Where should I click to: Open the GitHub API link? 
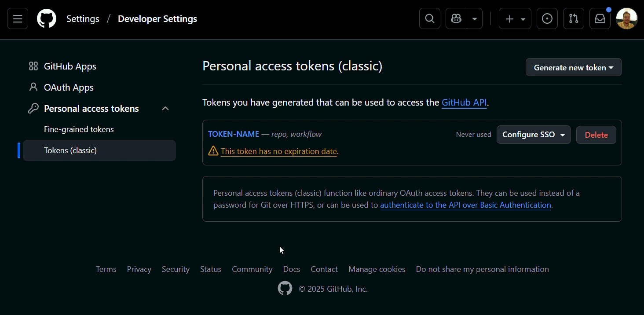pyautogui.click(x=464, y=102)
